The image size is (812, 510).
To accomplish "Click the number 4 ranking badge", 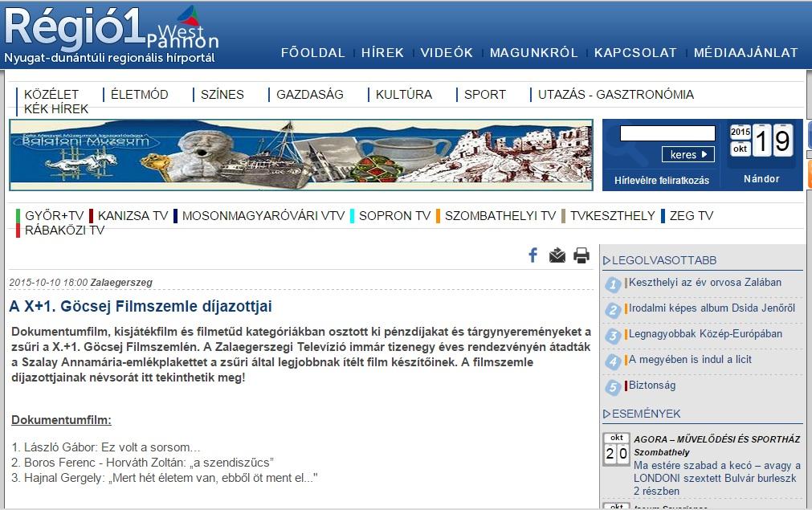I will (613, 361).
